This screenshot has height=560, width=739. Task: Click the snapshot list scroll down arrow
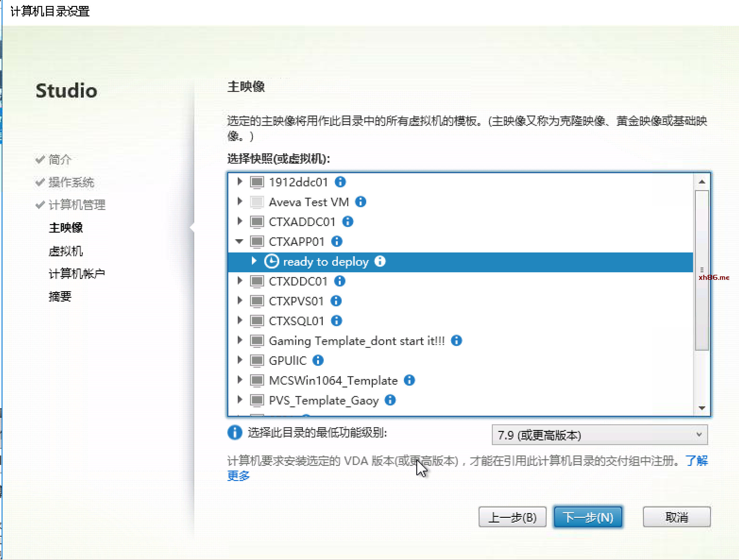(702, 408)
